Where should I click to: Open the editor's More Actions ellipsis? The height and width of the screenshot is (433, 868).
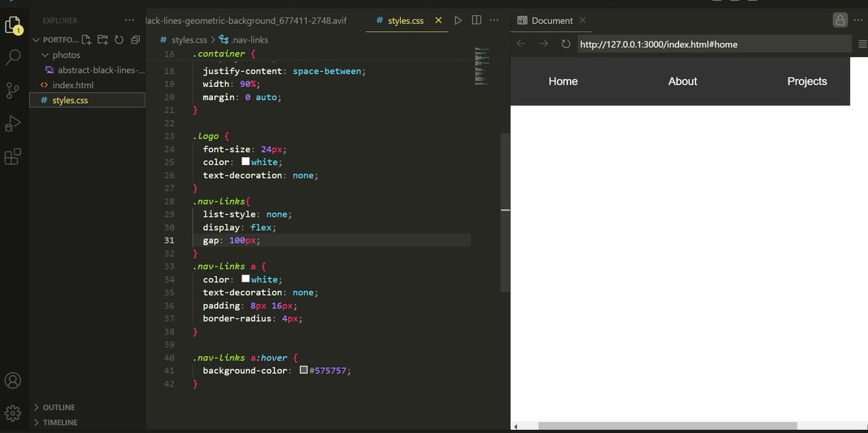tap(495, 20)
